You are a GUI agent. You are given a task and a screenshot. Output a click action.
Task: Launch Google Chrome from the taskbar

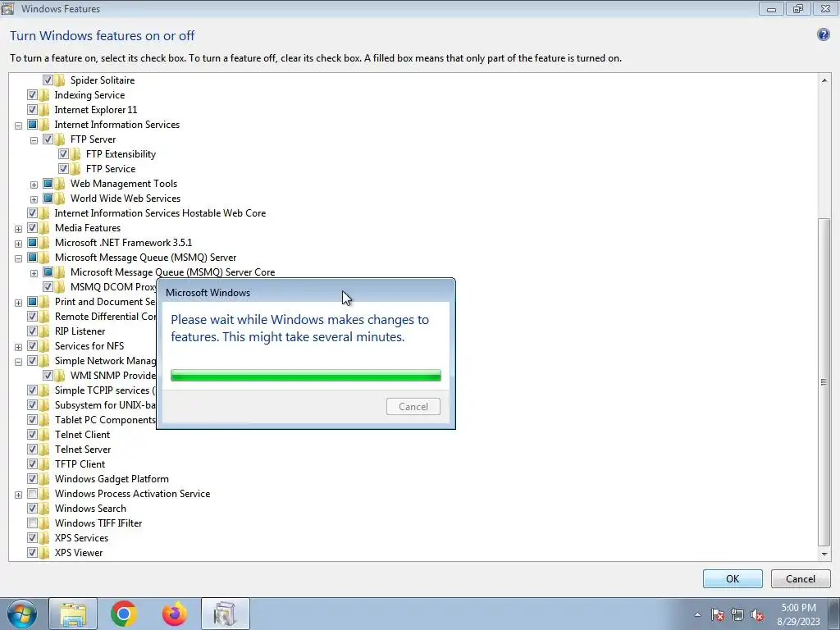(x=124, y=614)
